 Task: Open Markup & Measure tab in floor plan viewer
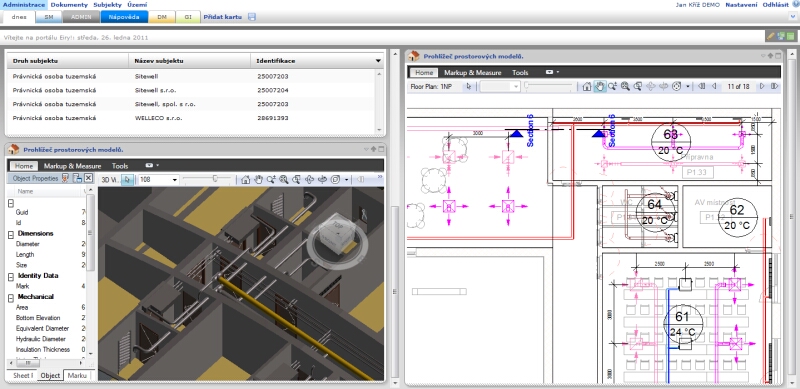click(x=472, y=72)
